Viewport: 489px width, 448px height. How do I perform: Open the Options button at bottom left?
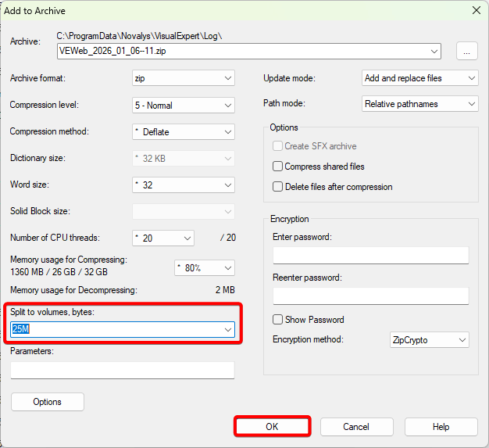tap(48, 402)
